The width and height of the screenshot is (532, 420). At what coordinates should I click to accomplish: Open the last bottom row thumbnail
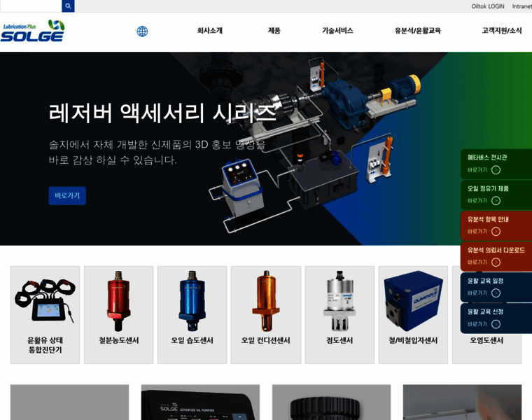(462, 402)
